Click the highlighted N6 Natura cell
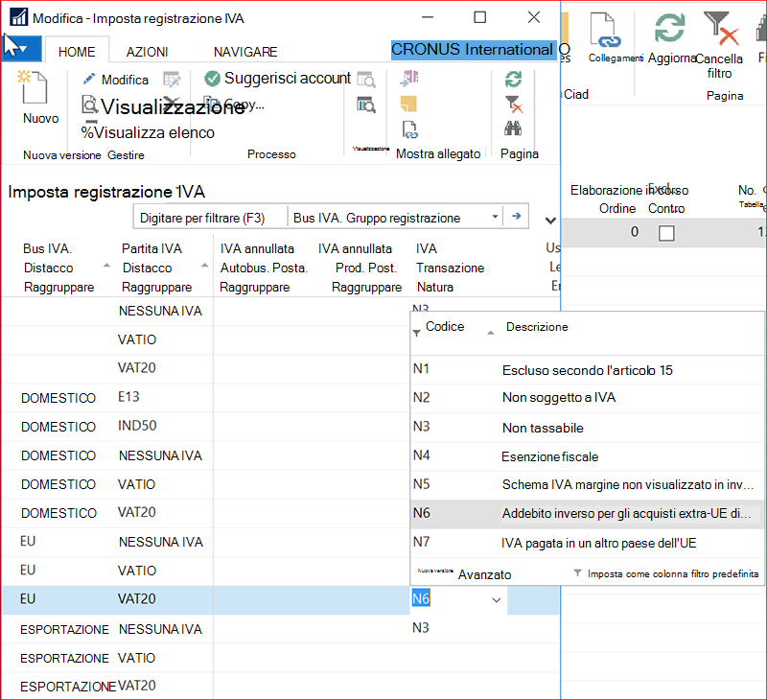 pyautogui.click(x=421, y=598)
